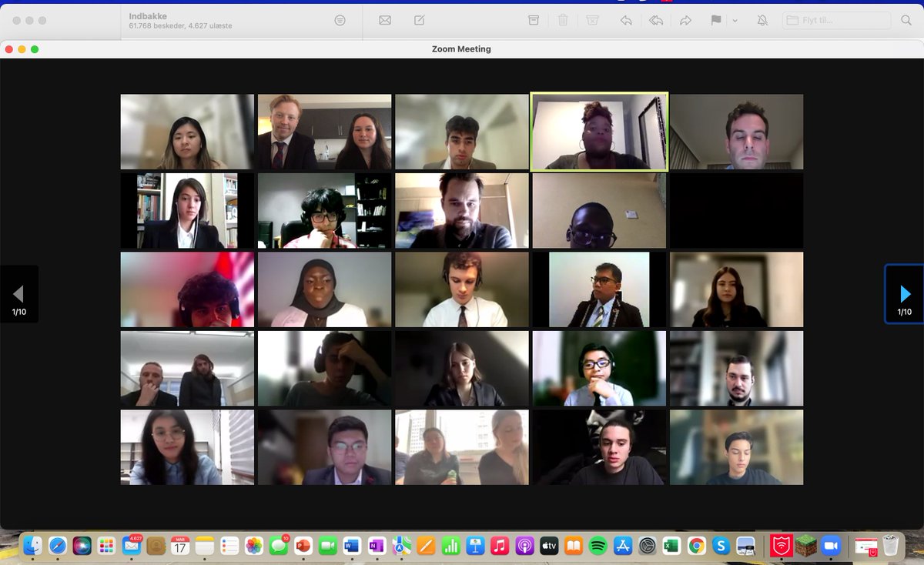Select the black video-off participant tile

point(736,210)
